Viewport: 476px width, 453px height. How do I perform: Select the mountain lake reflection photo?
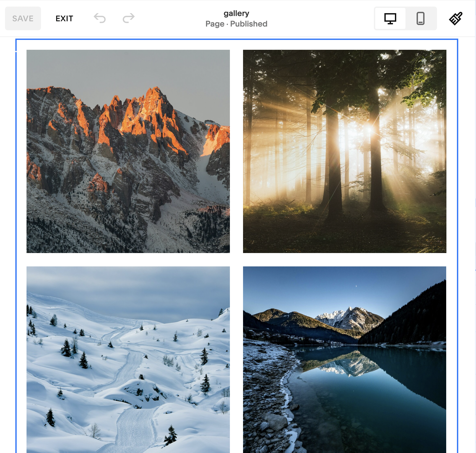pyautogui.click(x=345, y=359)
